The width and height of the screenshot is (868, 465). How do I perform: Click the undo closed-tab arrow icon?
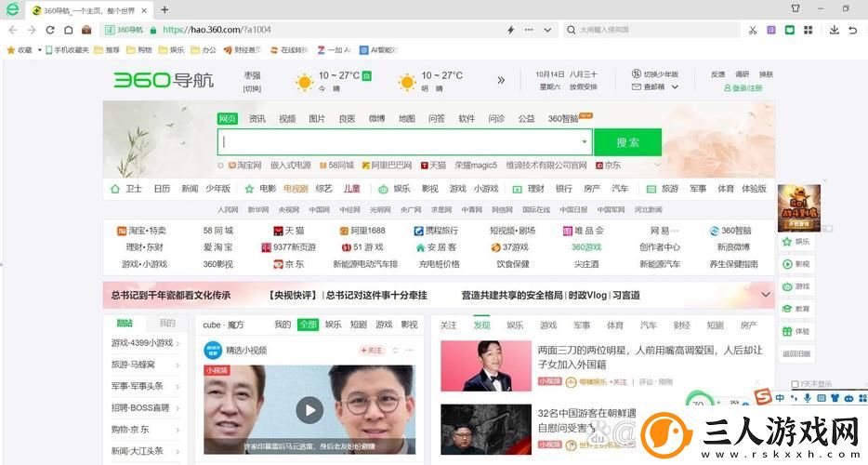pos(852,30)
